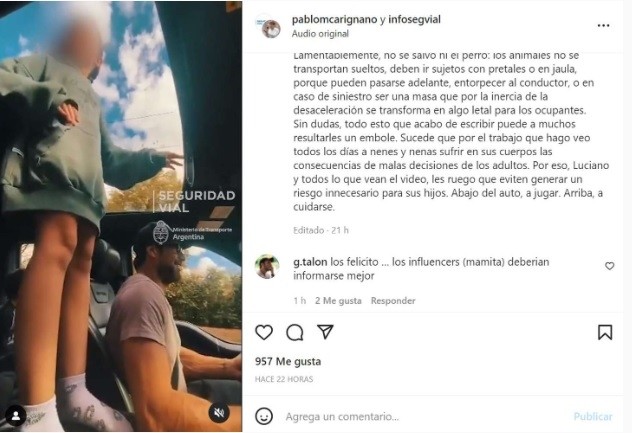Open pablomcarignano profile link
This screenshot has height=433, width=632.
coord(334,19)
